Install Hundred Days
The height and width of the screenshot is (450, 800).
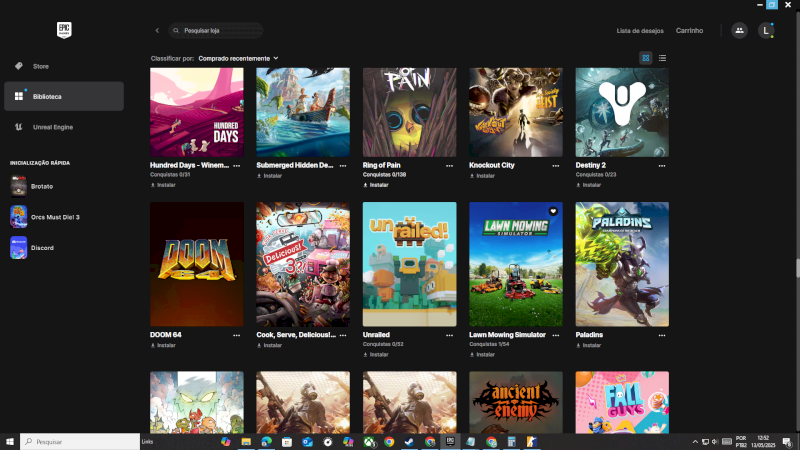click(x=163, y=185)
